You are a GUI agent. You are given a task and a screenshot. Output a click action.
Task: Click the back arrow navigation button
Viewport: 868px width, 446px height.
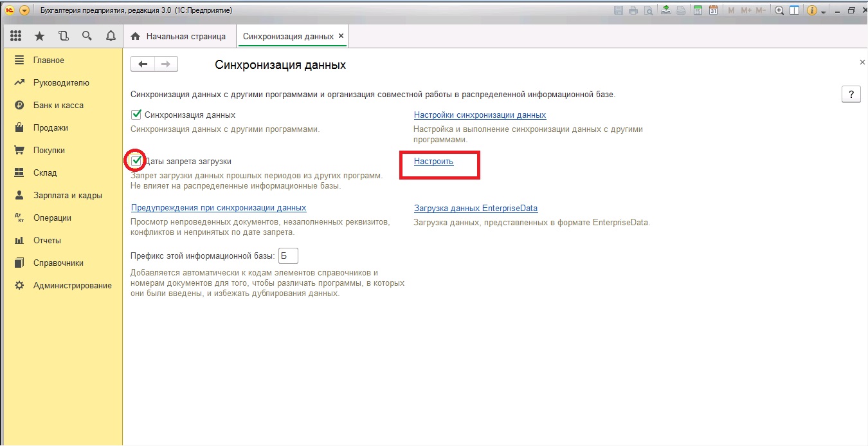(143, 64)
